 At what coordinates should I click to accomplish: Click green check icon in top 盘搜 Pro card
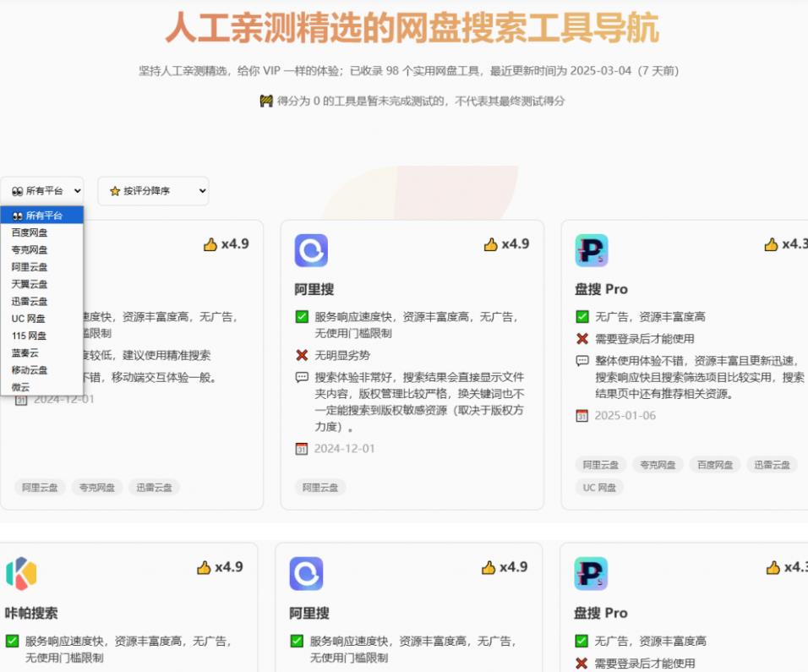[582, 316]
